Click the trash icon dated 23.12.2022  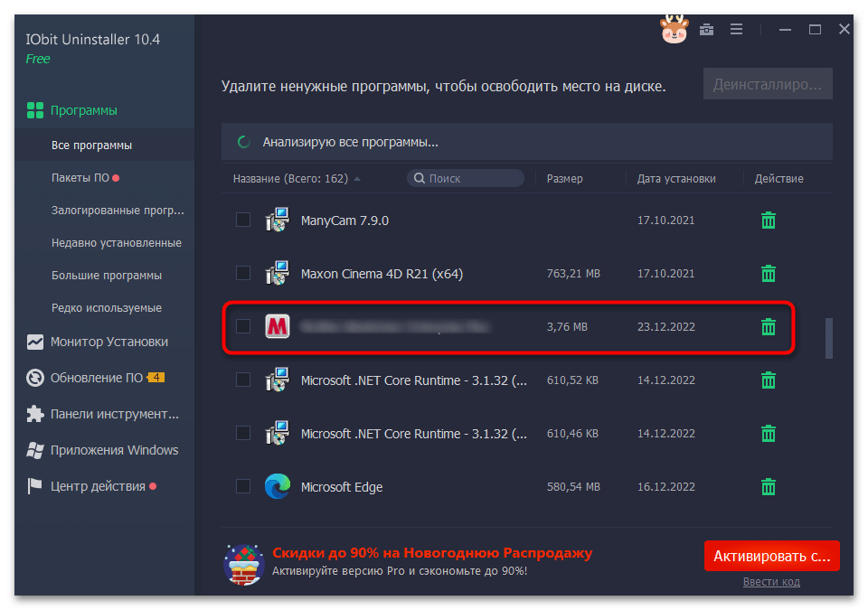[x=768, y=326]
